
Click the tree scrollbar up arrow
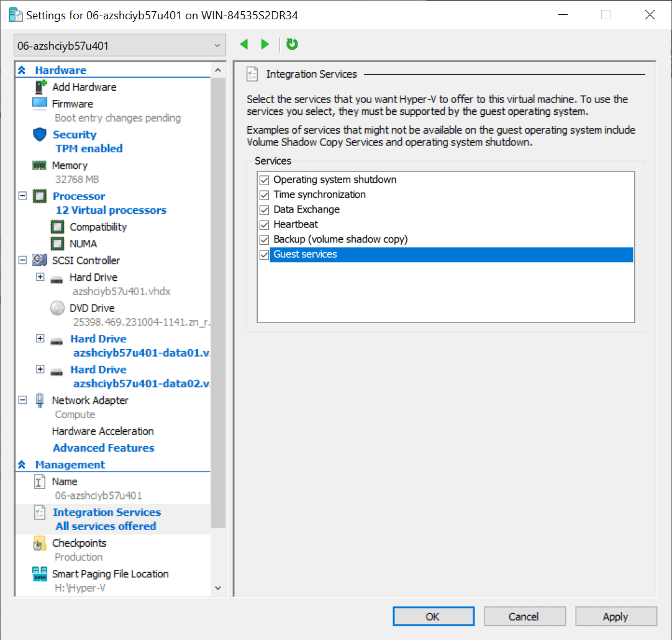coord(218,70)
